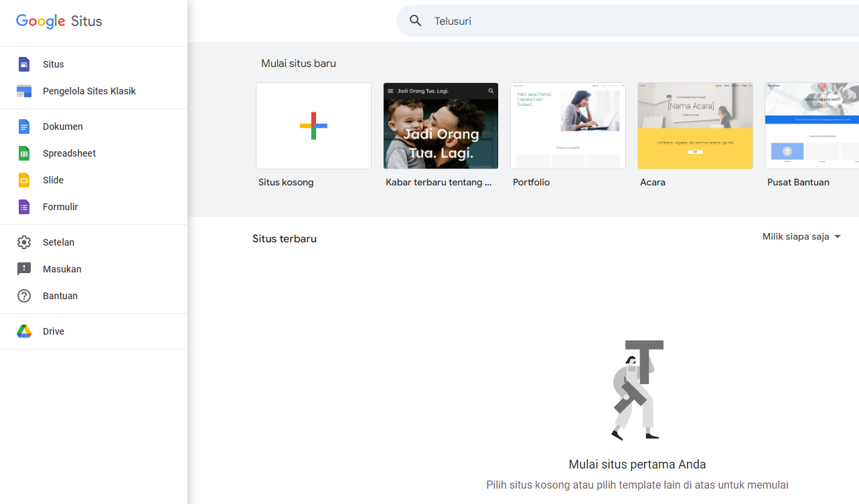This screenshot has width=859, height=504.
Task: Click the Acara label under the template
Action: (x=653, y=182)
